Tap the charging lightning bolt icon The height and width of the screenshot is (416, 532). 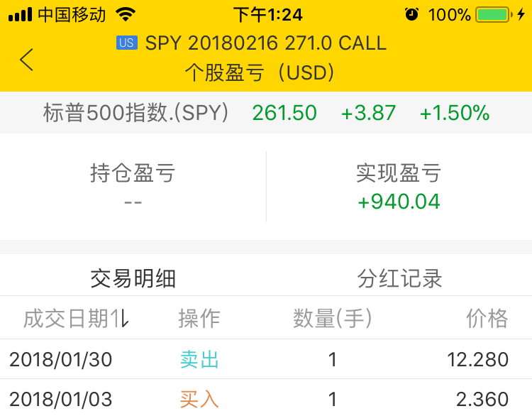click(x=521, y=15)
